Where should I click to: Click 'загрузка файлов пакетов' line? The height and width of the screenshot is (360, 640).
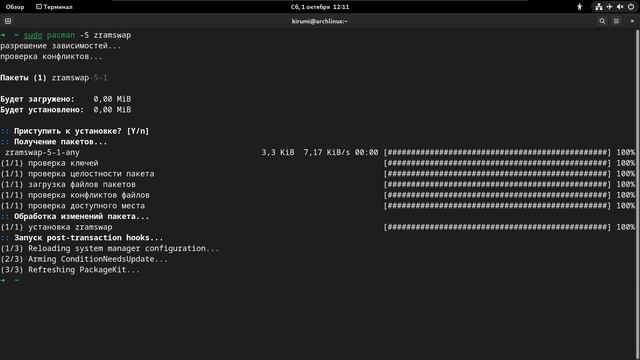tap(68, 184)
